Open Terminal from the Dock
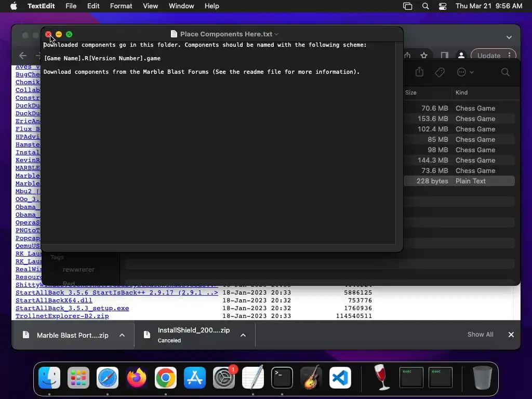Viewport: 532px width, 399px height. 282,378
